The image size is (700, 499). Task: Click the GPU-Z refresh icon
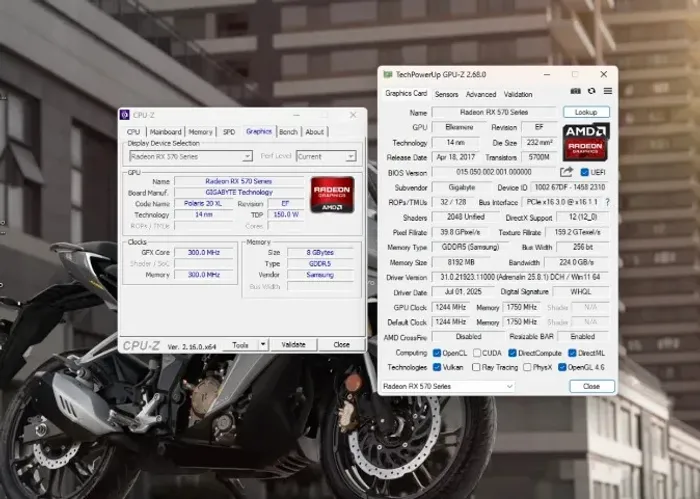pyautogui.click(x=592, y=91)
